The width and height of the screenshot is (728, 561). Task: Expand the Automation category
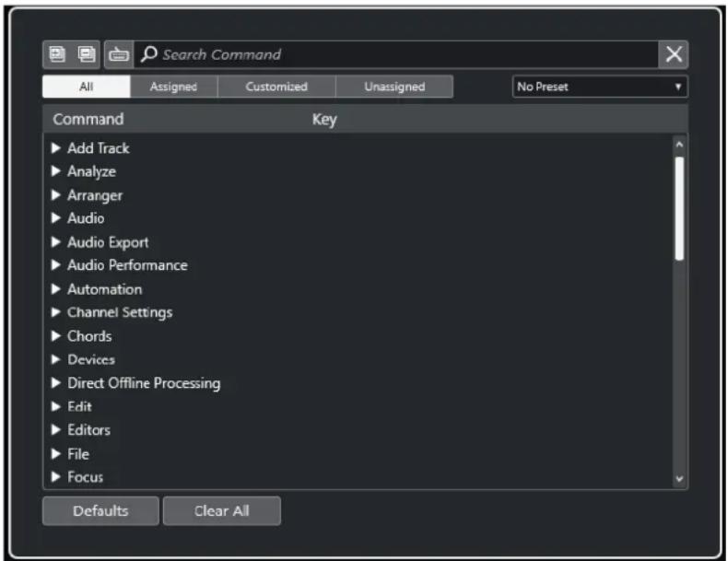point(56,289)
